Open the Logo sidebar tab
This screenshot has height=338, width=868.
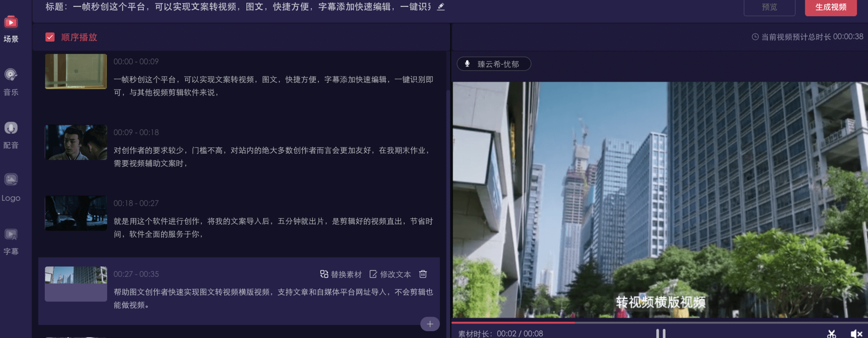point(11,188)
